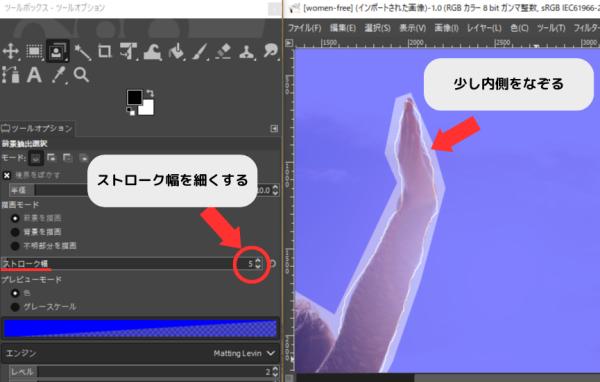
Task: Select the Zoom magnifier tool
Action: (x=81, y=75)
